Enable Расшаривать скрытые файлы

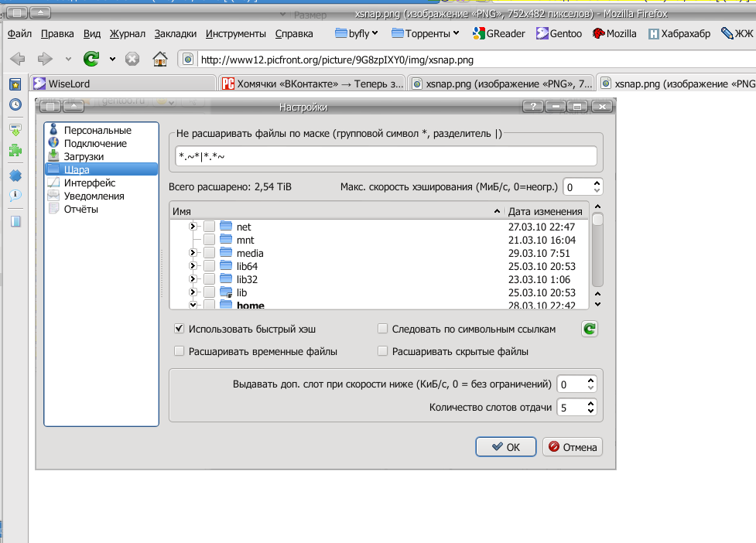(x=382, y=351)
